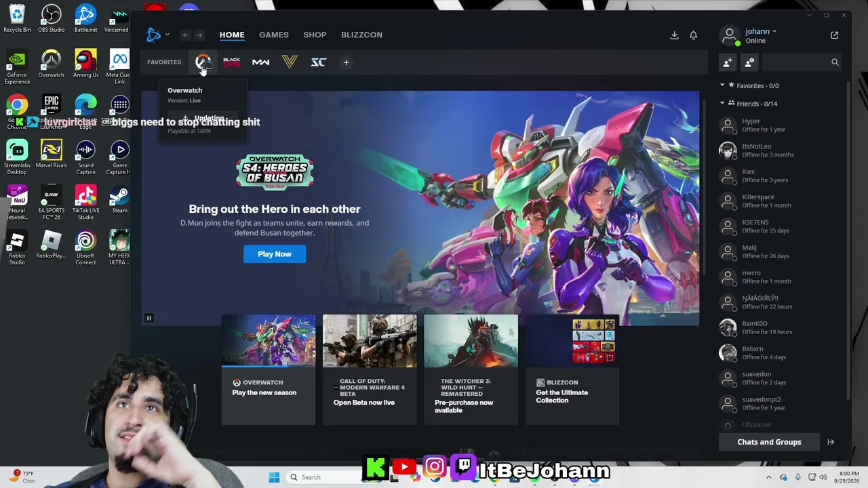The width and height of the screenshot is (868, 488).
Task: Select the TikTok LIVE Studio desktop icon
Action: coord(85,203)
